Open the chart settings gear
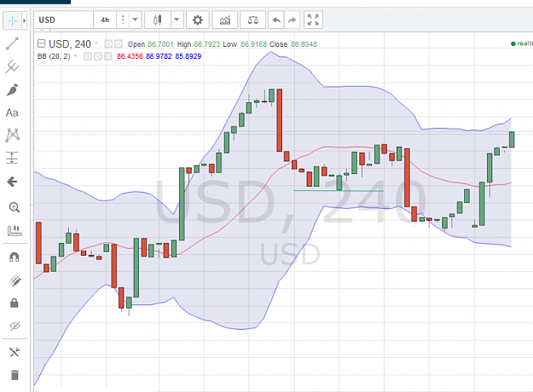This screenshot has height=392, width=533. click(198, 20)
